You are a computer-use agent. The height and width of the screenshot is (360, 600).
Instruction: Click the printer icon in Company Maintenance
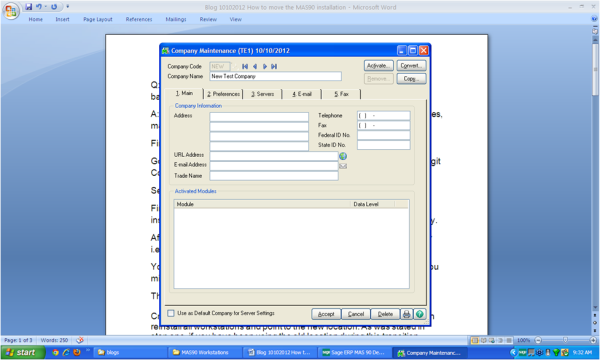click(x=406, y=314)
